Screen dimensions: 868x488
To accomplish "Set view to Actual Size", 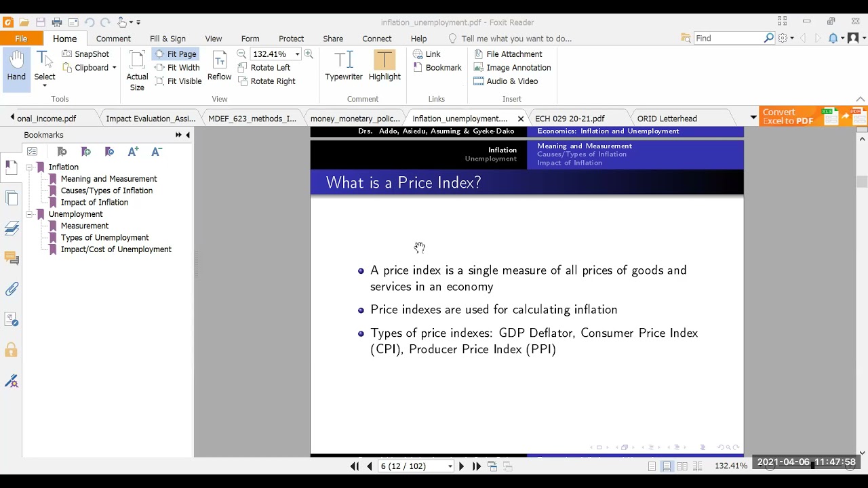I will (137, 70).
